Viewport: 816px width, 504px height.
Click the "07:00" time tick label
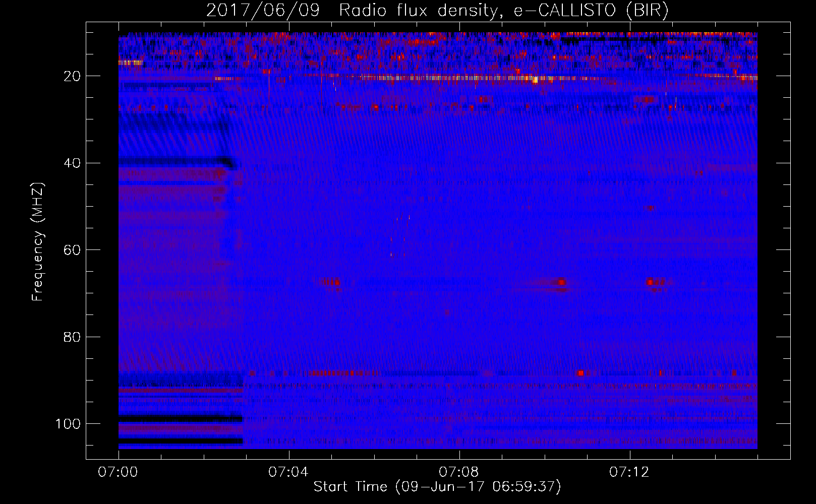[x=118, y=472]
